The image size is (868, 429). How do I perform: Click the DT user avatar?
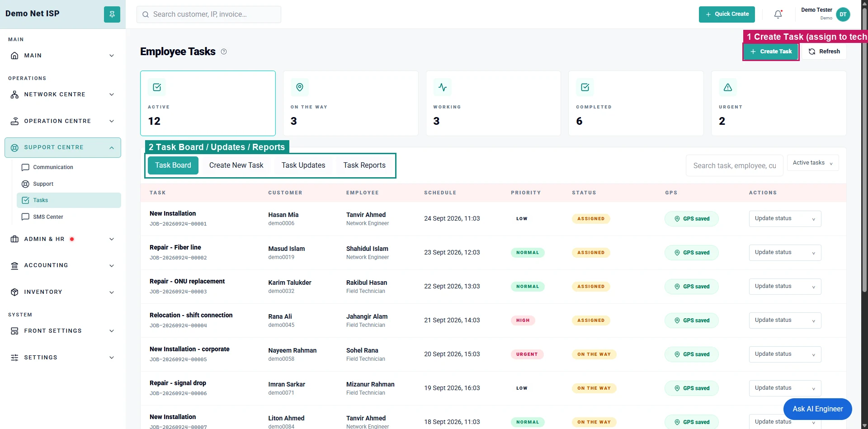coord(843,14)
